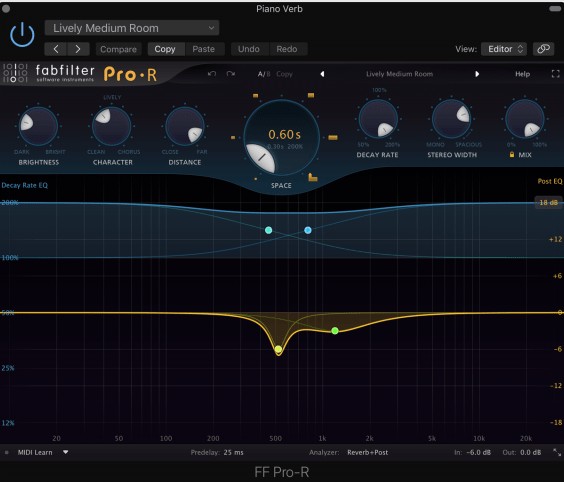Click the In -6.0 dB level
This screenshot has width=564, height=482.
[x=478, y=453]
